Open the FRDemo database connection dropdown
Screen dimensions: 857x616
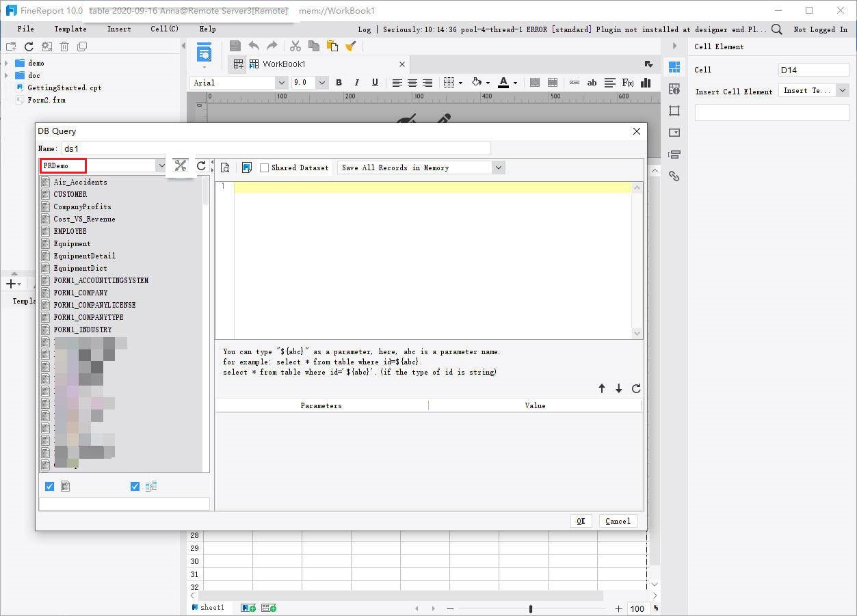(x=161, y=165)
